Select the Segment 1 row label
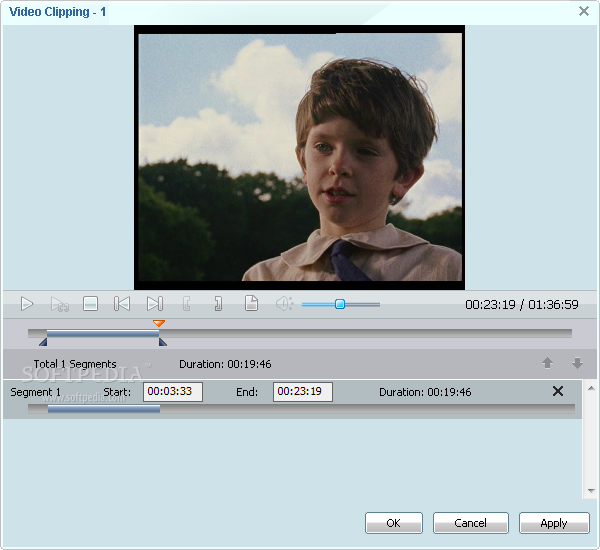This screenshot has width=600, height=550. 36,392
